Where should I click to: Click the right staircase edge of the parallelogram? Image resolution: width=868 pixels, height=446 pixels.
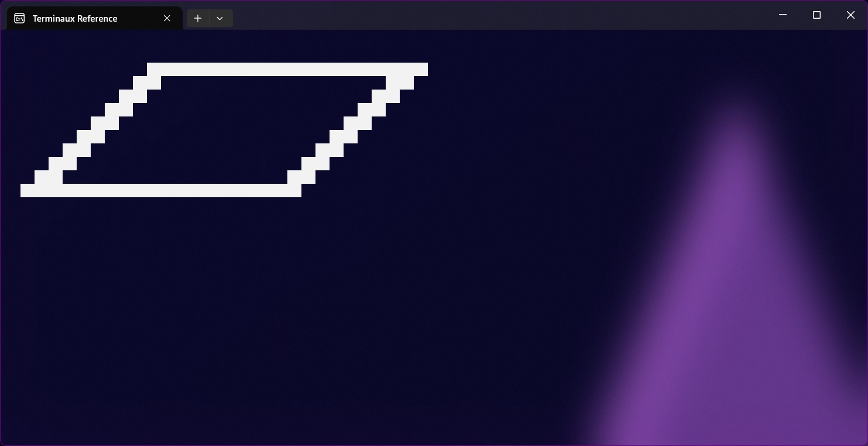[351, 123]
